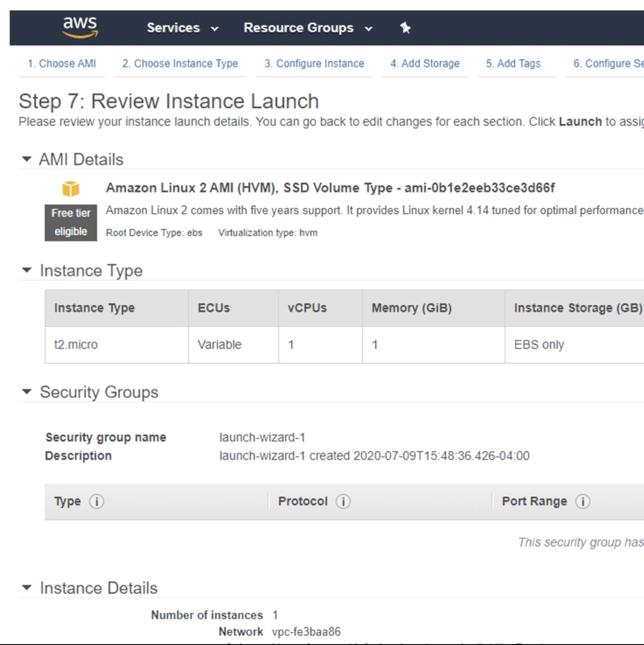The image size is (644, 645).
Task: Collapse the Instance Type section
Action: (x=27, y=270)
